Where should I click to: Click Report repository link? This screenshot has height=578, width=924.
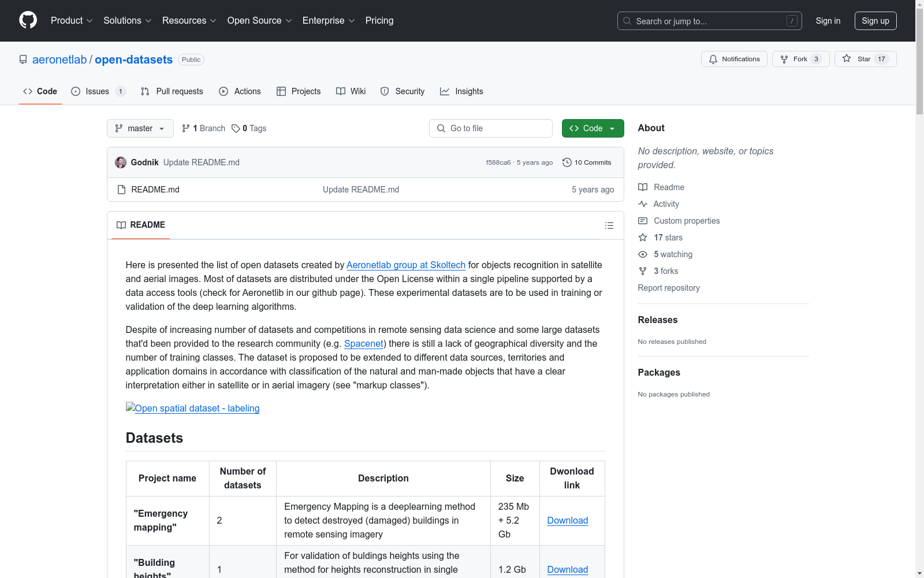tap(669, 288)
